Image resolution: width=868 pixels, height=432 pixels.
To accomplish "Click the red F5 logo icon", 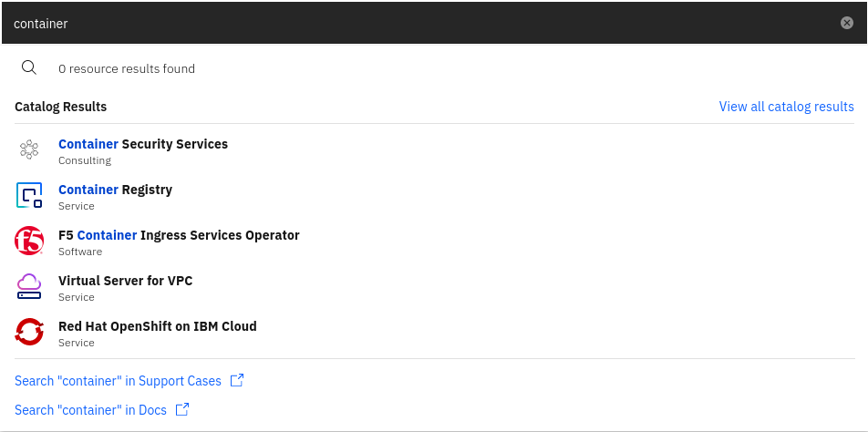I will 29,242.
